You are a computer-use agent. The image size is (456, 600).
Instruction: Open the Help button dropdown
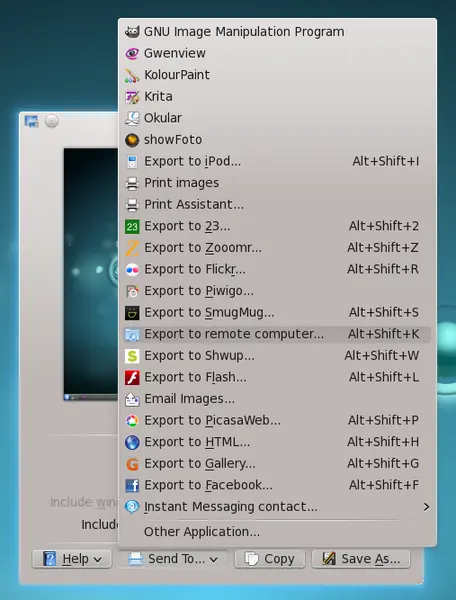click(72, 559)
